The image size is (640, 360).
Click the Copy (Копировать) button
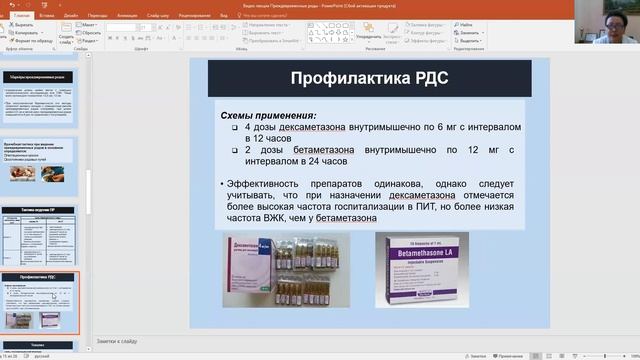click(25, 33)
